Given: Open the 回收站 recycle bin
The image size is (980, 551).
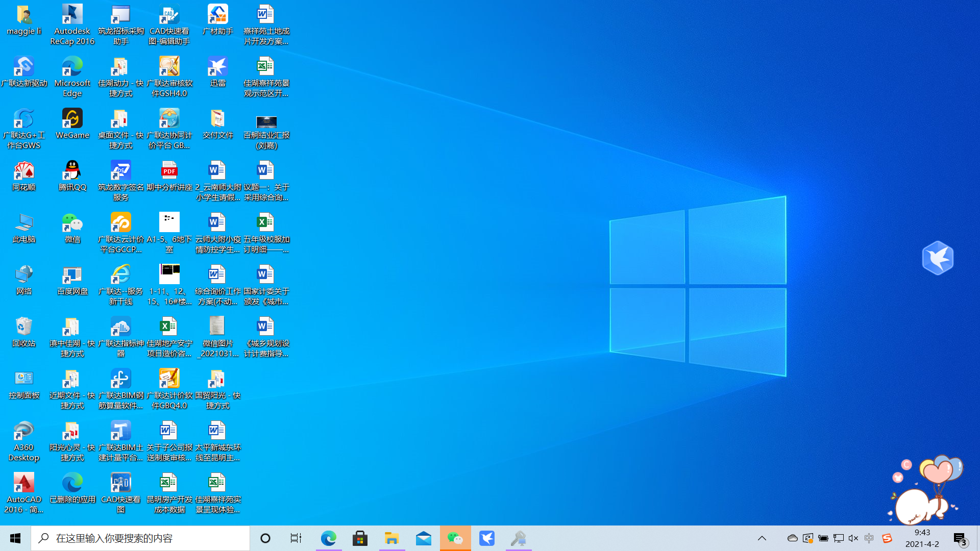Looking at the screenshot, I should 24,332.
